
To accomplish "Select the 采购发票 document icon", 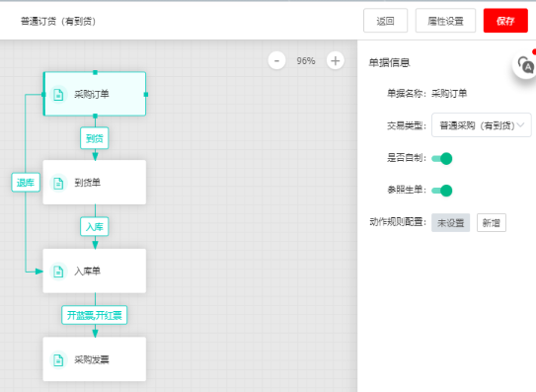I will click(58, 359).
